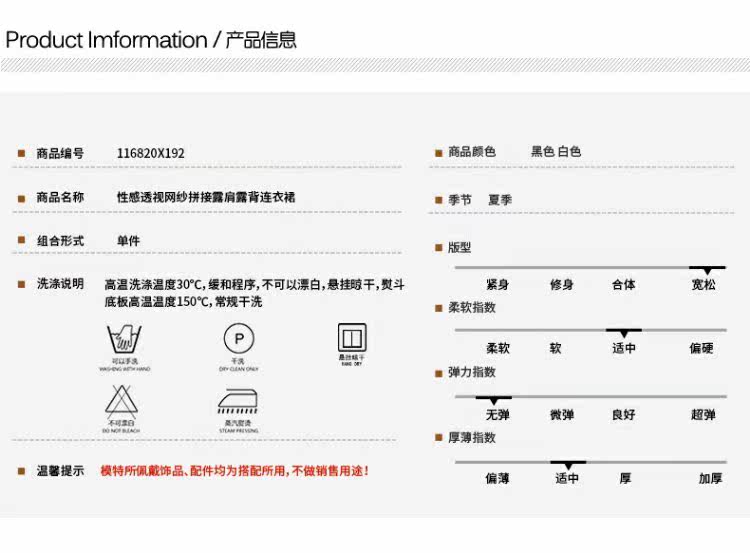Click the 超弹 elasticity option
The height and width of the screenshot is (553, 750).
(703, 415)
